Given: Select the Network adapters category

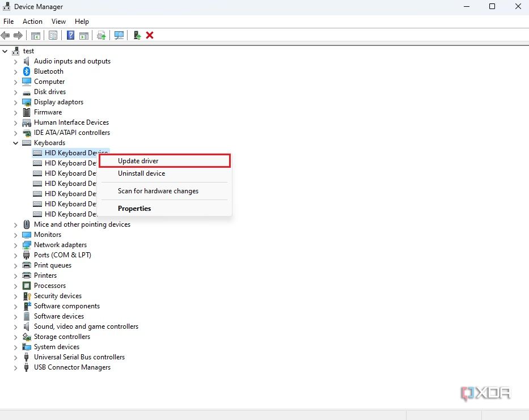Looking at the screenshot, I should tap(61, 244).
